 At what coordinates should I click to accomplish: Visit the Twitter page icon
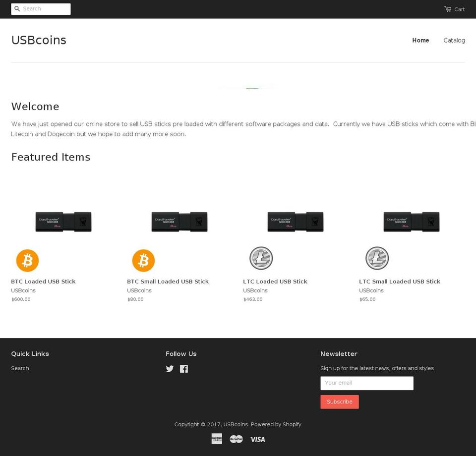[x=170, y=369]
